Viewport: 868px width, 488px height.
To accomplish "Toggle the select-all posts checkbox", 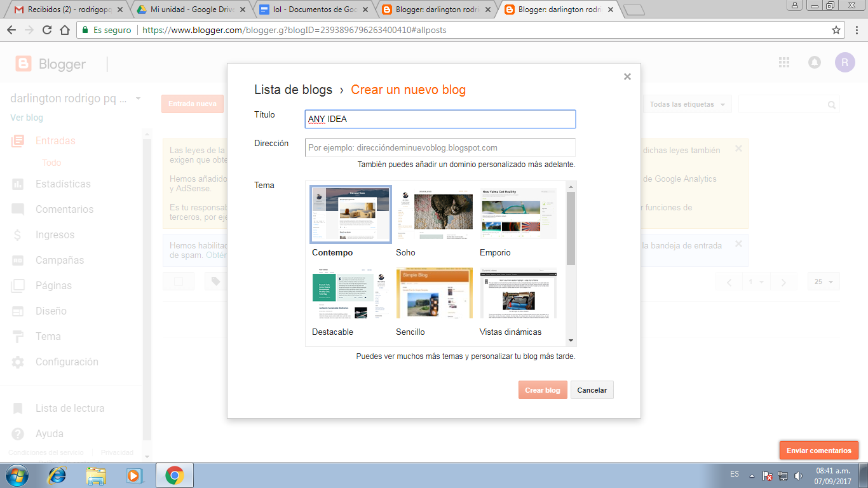I will (179, 281).
